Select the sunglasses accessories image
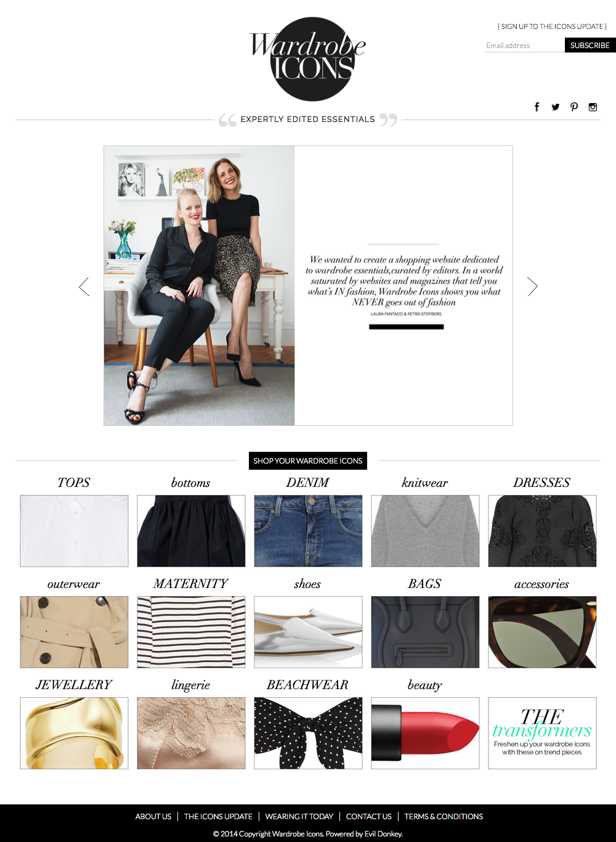The image size is (616, 842). coord(542,632)
